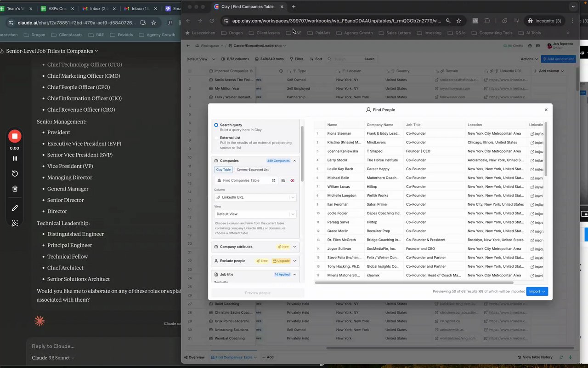Viewport: 588px width, 368px height.
Task: Stop the screen recording with the red button
Action: (x=15, y=136)
